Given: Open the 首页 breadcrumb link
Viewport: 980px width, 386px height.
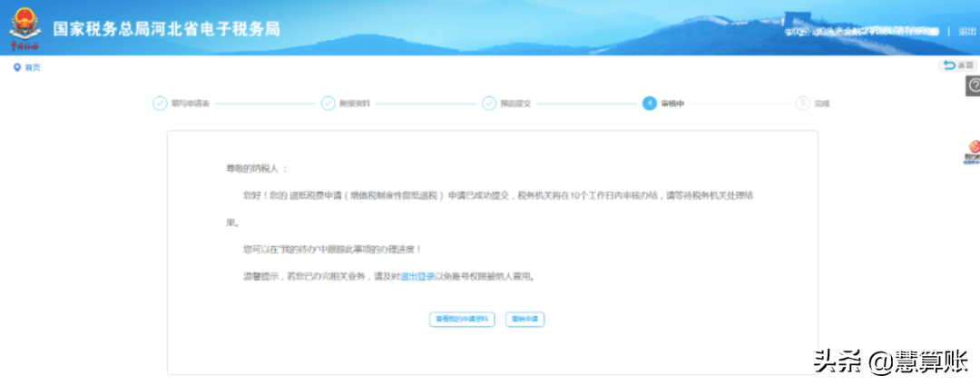Looking at the screenshot, I should [x=33, y=67].
